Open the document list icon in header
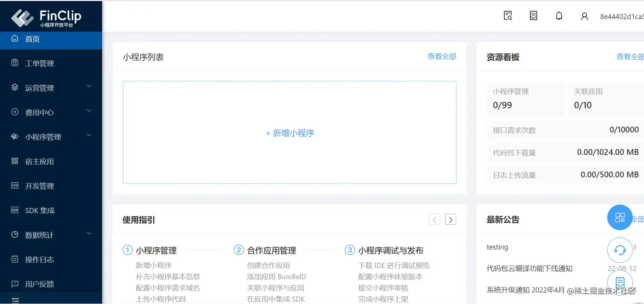The height and width of the screenshot is (304, 644). pyautogui.click(x=533, y=16)
